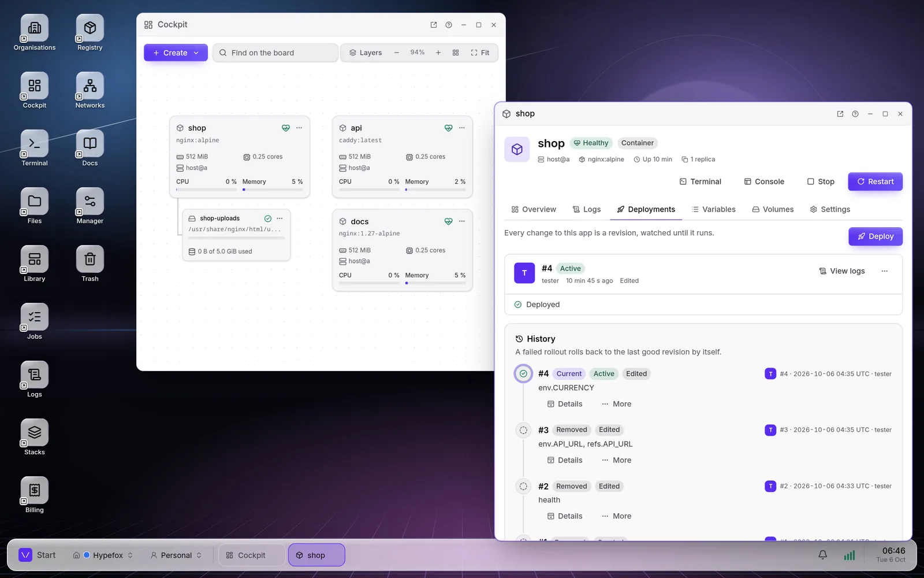Image resolution: width=924 pixels, height=578 pixels.
Task: Open the Networks desktop icon
Action: [x=90, y=91]
